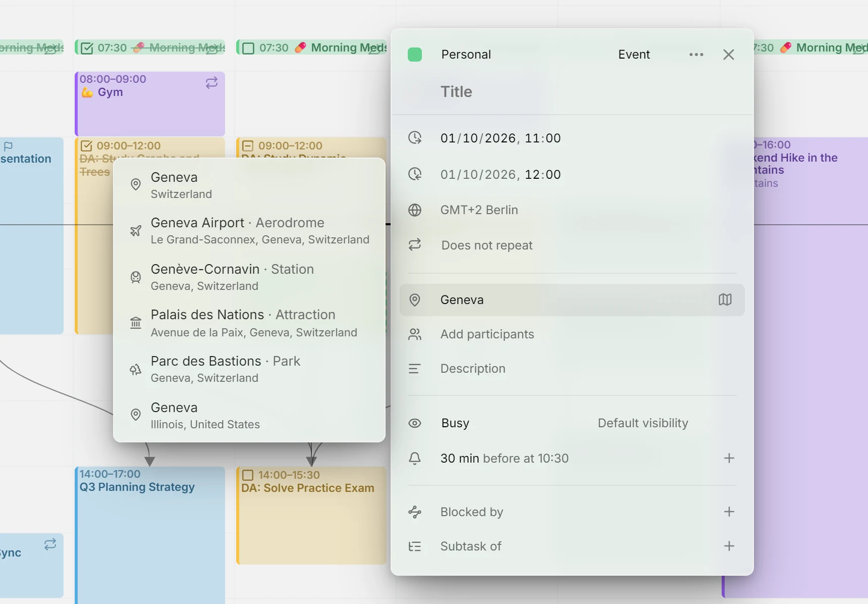Viewport: 868px width, 604px height.
Task: Click the description lines icon
Action: pyautogui.click(x=415, y=369)
